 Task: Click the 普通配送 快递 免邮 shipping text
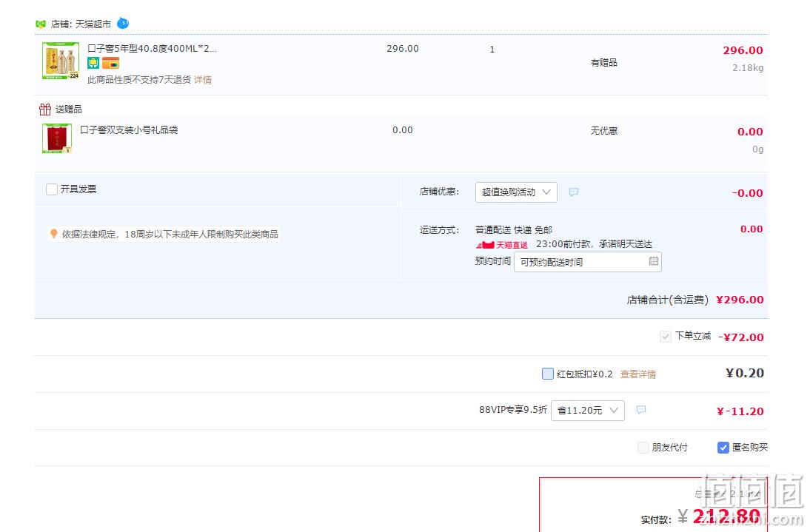(514, 229)
